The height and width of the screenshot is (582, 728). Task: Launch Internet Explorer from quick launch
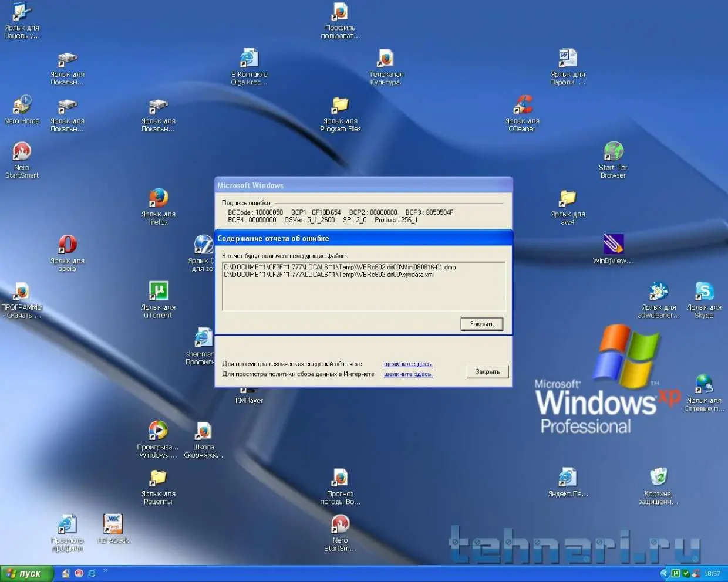point(92,574)
